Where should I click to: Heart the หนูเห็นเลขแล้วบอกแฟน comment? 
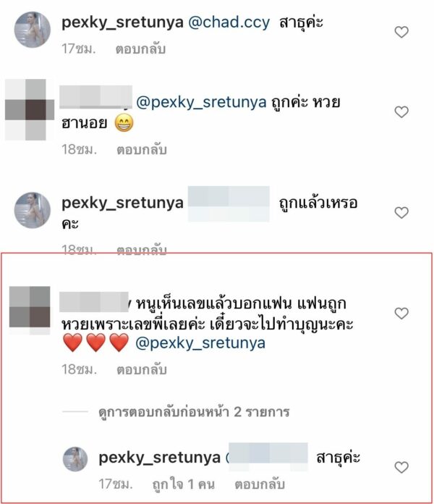click(401, 313)
